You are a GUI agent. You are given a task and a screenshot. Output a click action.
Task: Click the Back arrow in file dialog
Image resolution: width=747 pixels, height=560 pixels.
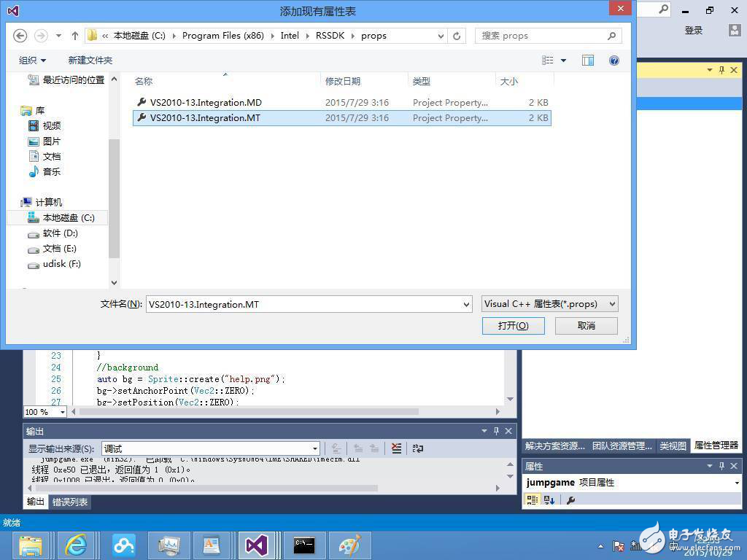tap(20, 36)
